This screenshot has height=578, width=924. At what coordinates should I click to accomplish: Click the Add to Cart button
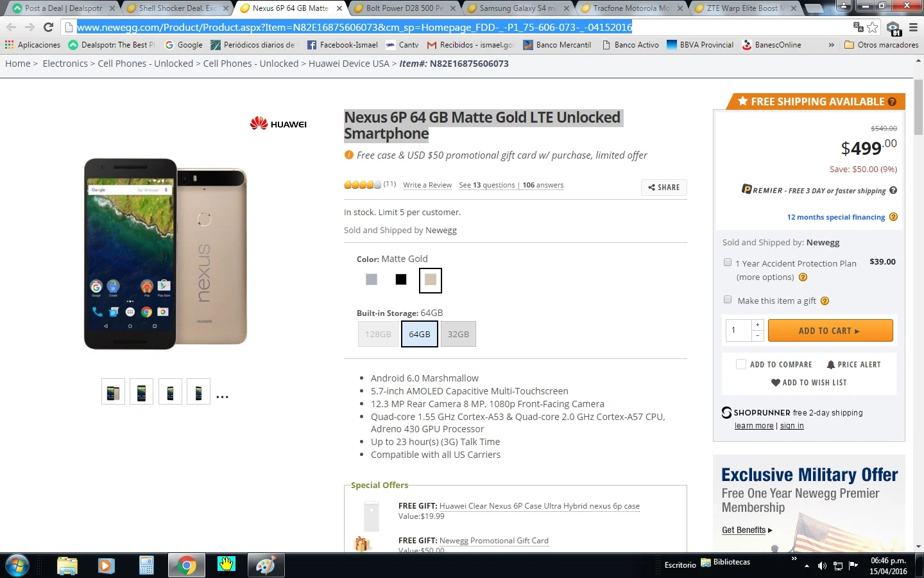pyautogui.click(x=830, y=331)
